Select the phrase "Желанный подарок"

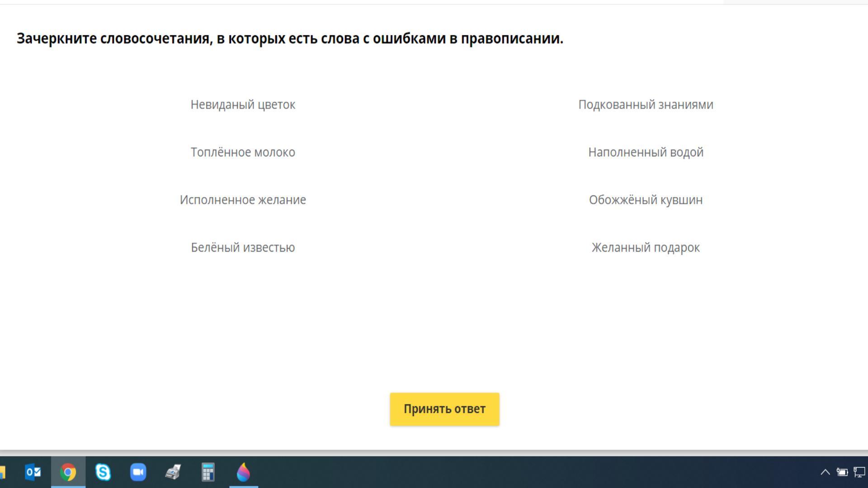coord(646,248)
